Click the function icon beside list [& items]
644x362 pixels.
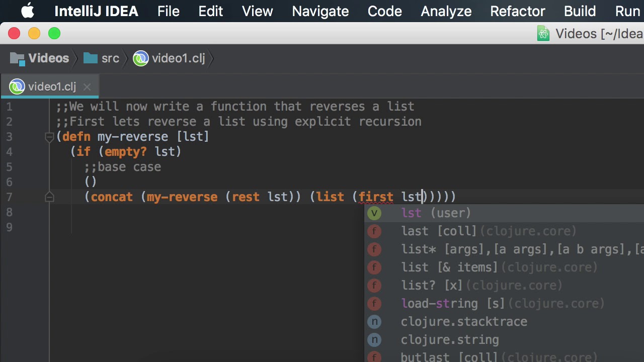tap(374, 267)
